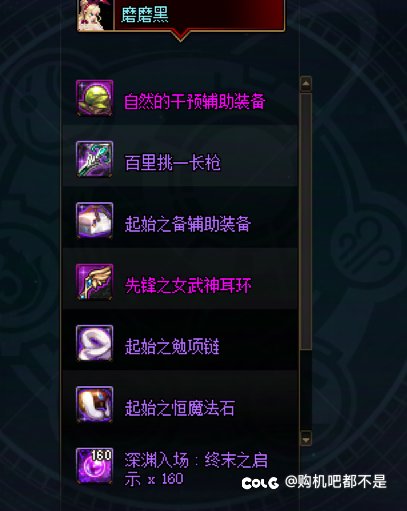Select the 起始之恒魔法石 magic stone icon
Screen dimensions: 407x511
(95, 404)
